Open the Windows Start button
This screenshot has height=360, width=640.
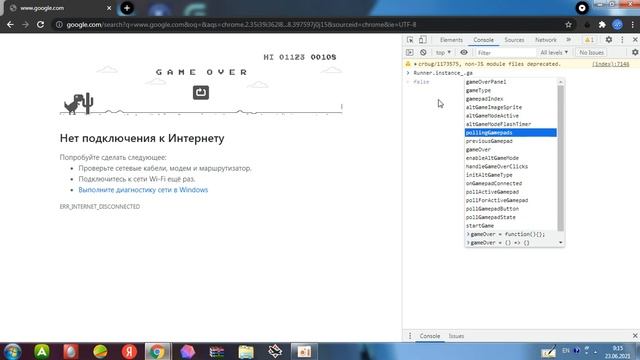coord(12,351)
